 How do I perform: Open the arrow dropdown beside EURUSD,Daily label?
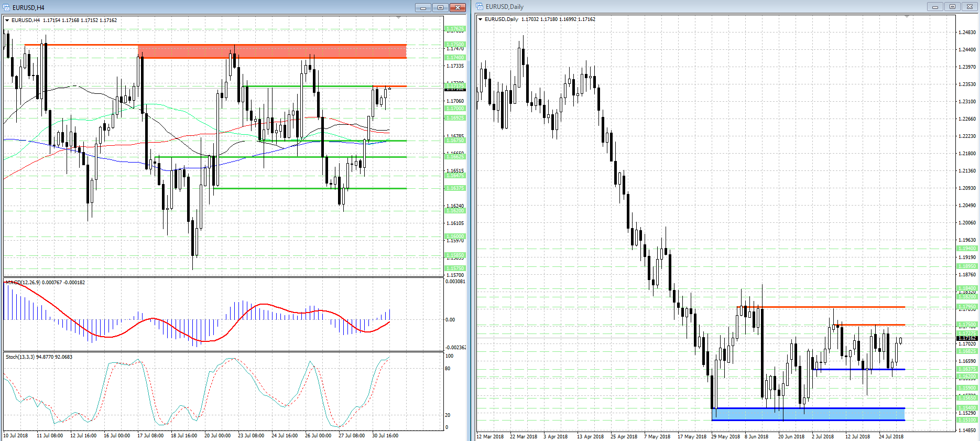[x=480, y=19]
